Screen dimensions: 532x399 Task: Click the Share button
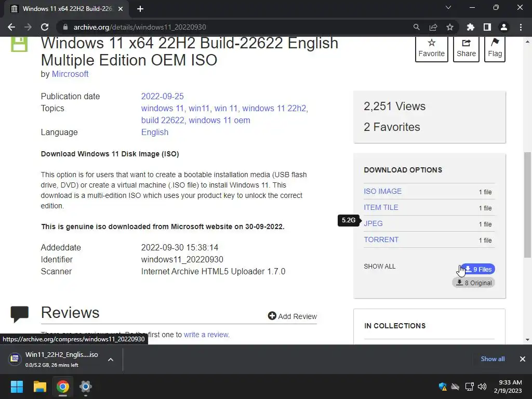466,48
